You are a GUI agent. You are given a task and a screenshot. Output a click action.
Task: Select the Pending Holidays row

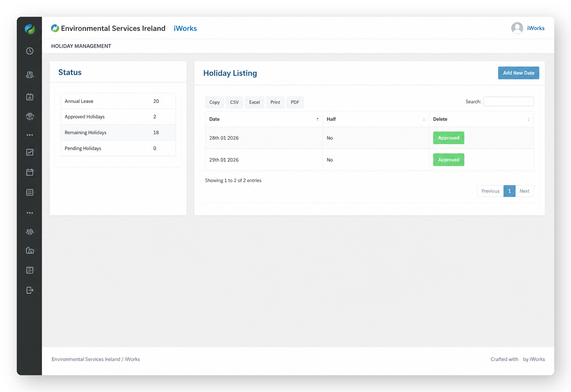[x=118, y=148]
